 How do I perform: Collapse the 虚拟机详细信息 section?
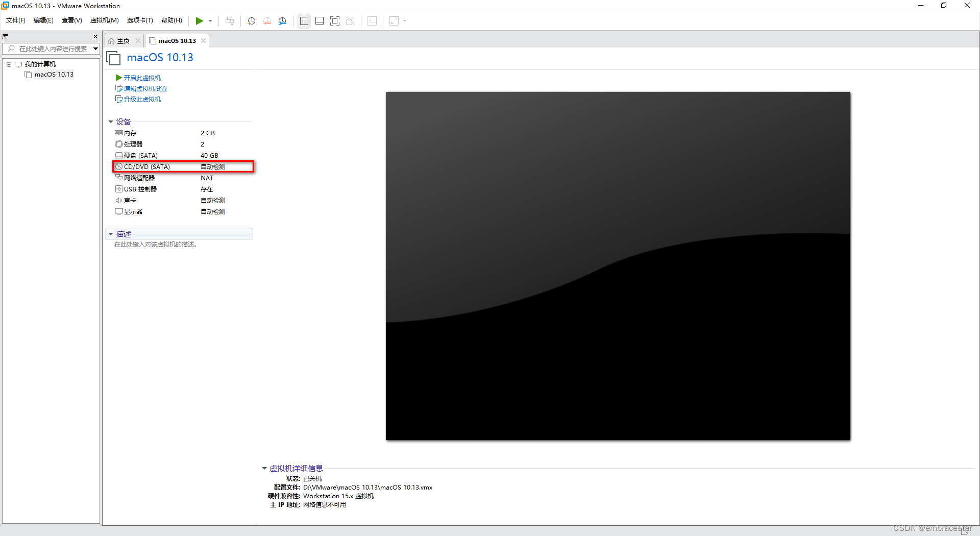(x=264, y=468)
